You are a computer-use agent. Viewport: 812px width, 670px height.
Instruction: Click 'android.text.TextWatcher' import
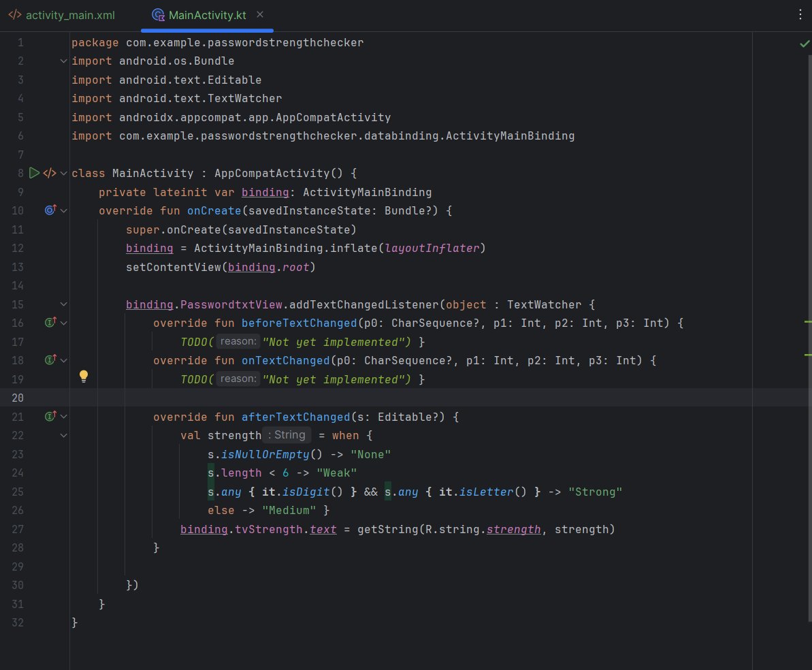coord(200,99)
